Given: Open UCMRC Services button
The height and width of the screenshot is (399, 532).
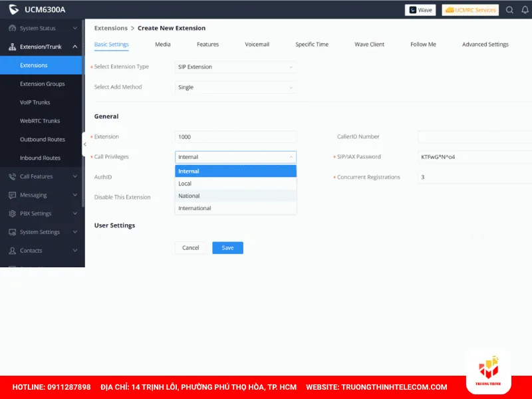Looking at the screenshot, I should tap(470, 10).
